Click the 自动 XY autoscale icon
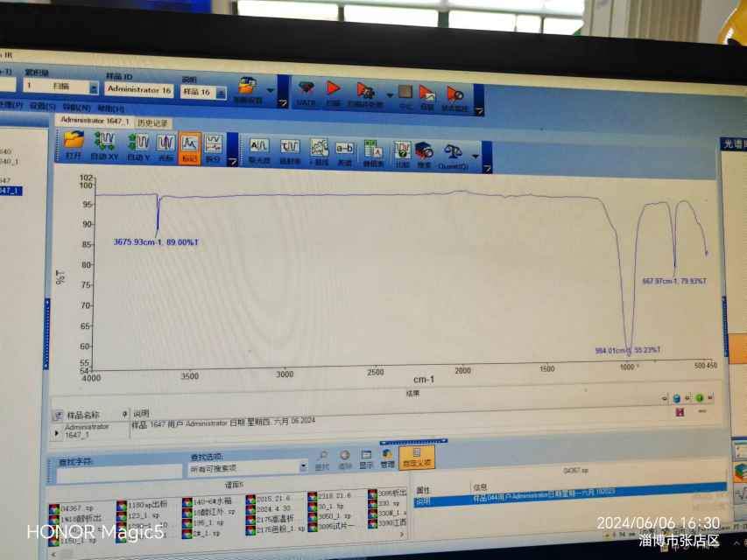This screenshot has height=560, width=747. point(104,142)
